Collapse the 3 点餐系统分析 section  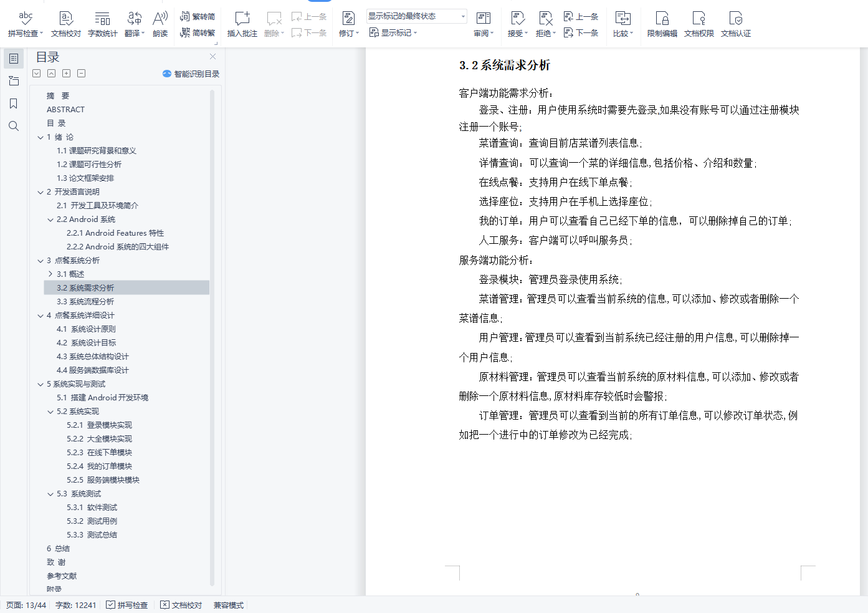tap(41, 261)
